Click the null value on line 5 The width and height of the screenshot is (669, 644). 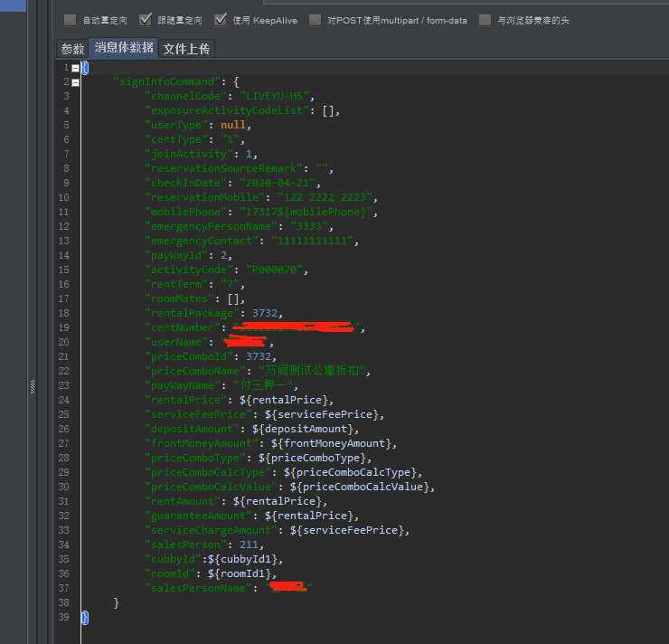[x=233, y=125]
